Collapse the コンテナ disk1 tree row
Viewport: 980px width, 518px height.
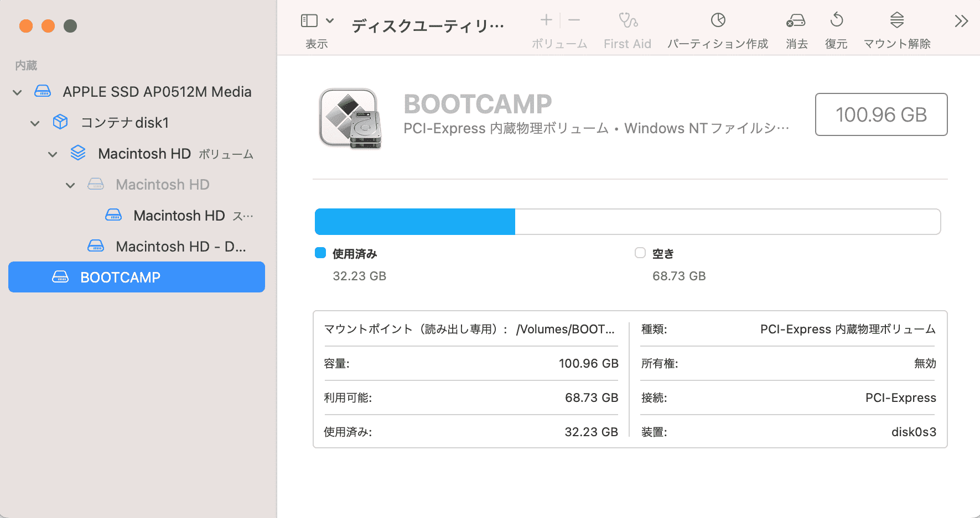(x=35, y=123)
